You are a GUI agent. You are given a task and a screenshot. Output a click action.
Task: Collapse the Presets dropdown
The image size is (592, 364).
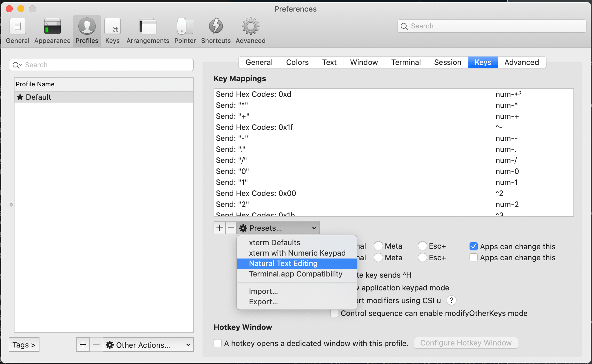click(x=278, y=228)
